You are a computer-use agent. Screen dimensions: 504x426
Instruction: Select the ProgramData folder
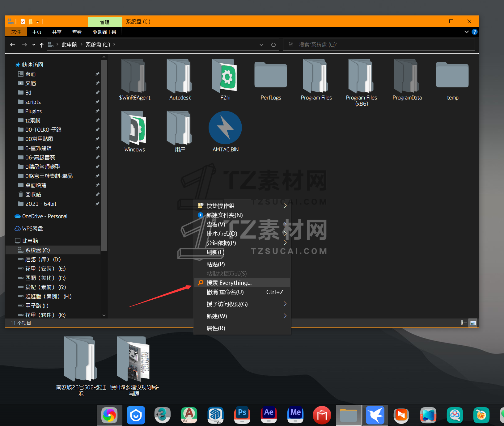(x=407, y=80)
